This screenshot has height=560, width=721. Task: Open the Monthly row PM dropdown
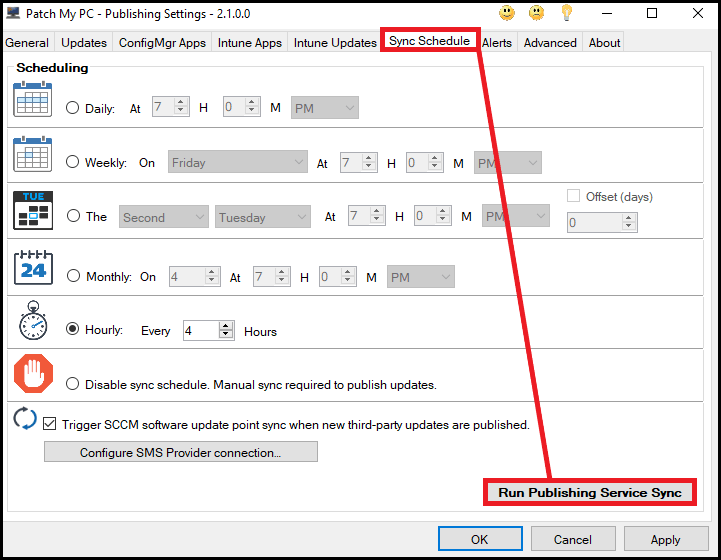click(x=421, y=277)
